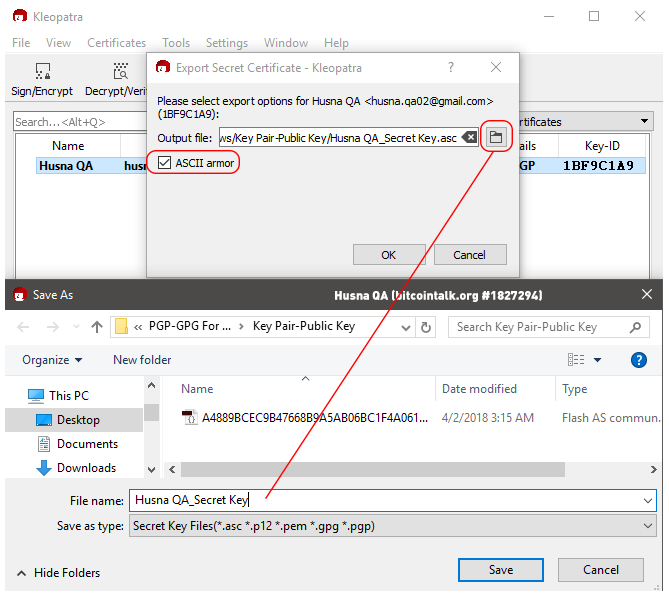Viewport: 669px width, 597px height.
Task: Open the Tools menu
Action: pos(176,43)
